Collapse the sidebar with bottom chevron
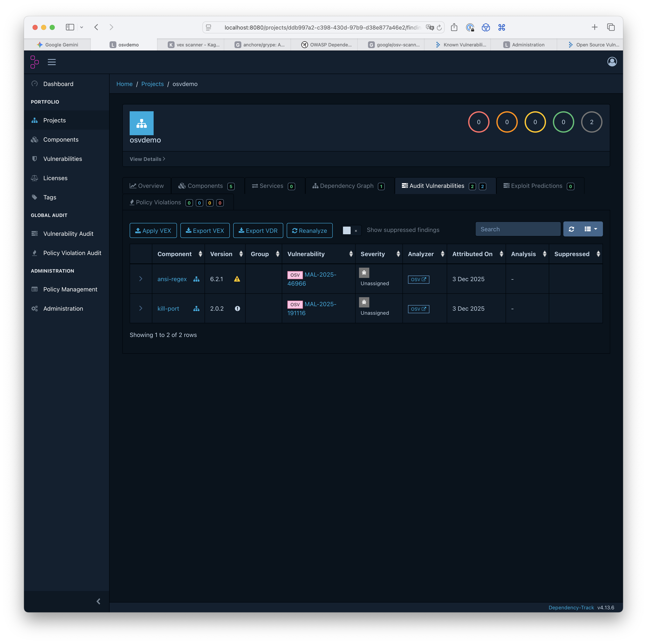647x644 pixels. coord(98,601)
